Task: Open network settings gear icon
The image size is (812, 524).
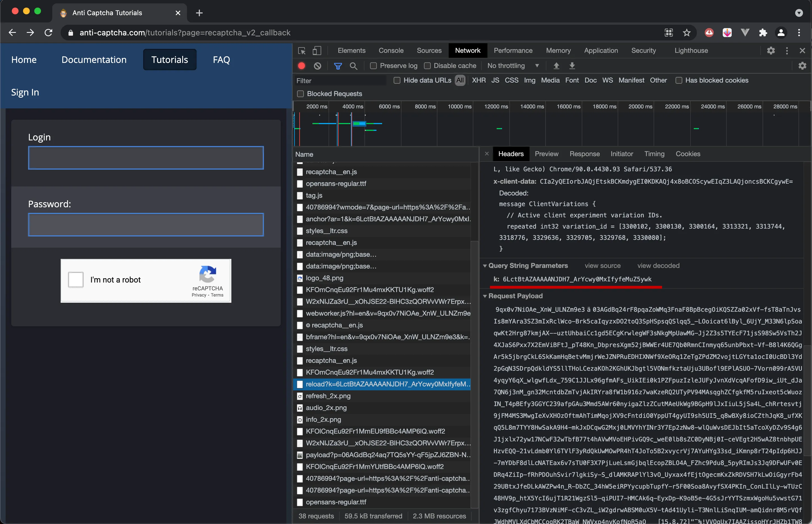Action: 802,66
